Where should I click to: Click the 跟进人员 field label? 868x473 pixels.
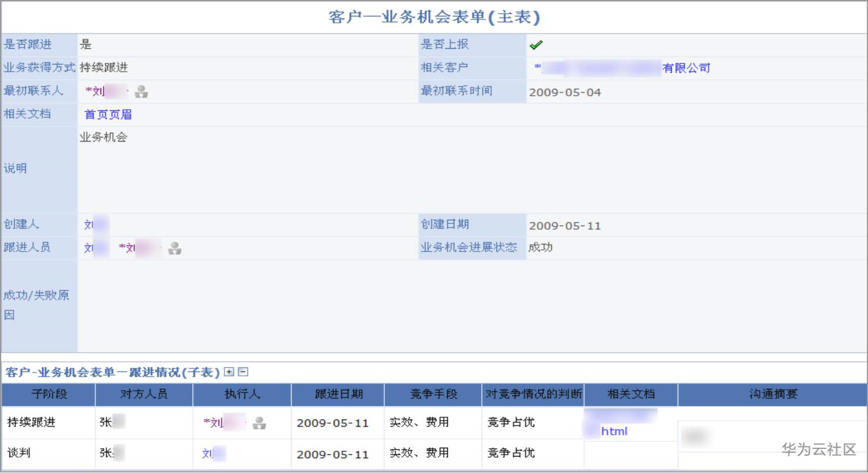pos(27,247)
